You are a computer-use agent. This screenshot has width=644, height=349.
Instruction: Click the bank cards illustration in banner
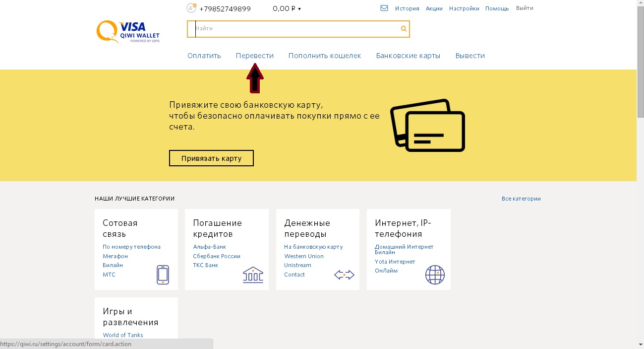coord(427,125)
